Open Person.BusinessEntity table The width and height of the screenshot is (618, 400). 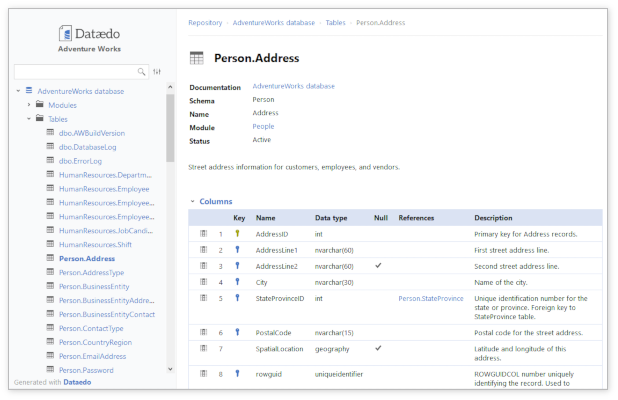coord(94,287)
